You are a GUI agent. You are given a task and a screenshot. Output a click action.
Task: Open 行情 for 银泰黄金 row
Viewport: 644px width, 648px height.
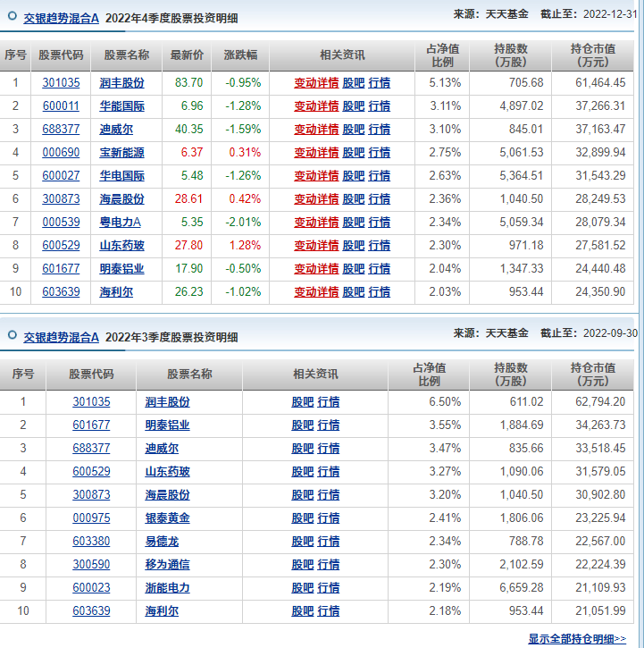[329, 518]
